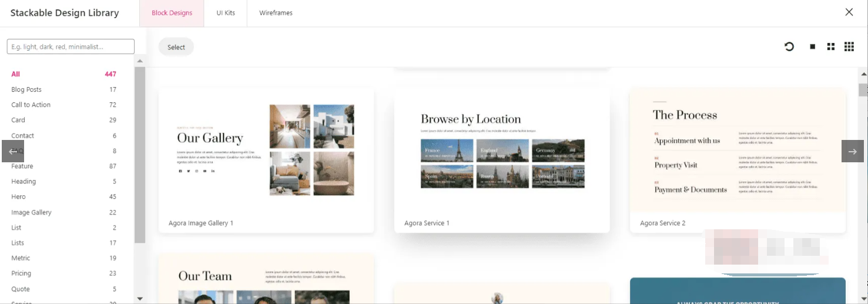Screen dimensions: 868x304
Task: Filter by Heading category
Action: (x=63, y=182)
